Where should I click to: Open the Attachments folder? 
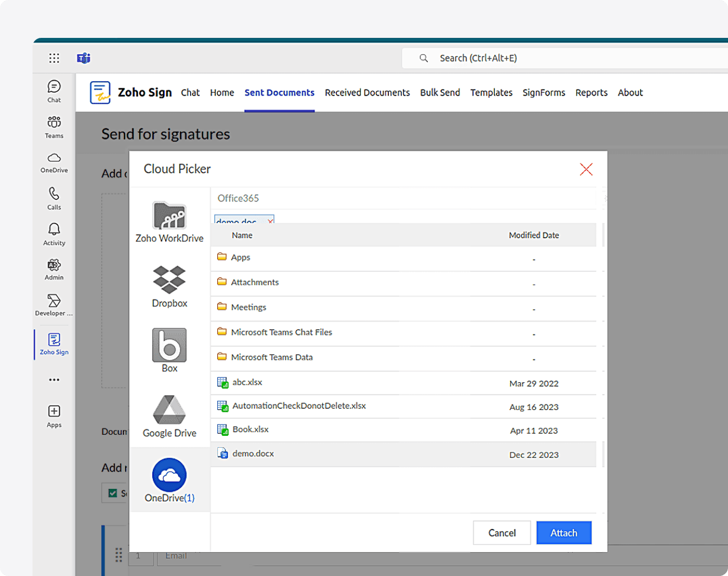tap(404, 283)
